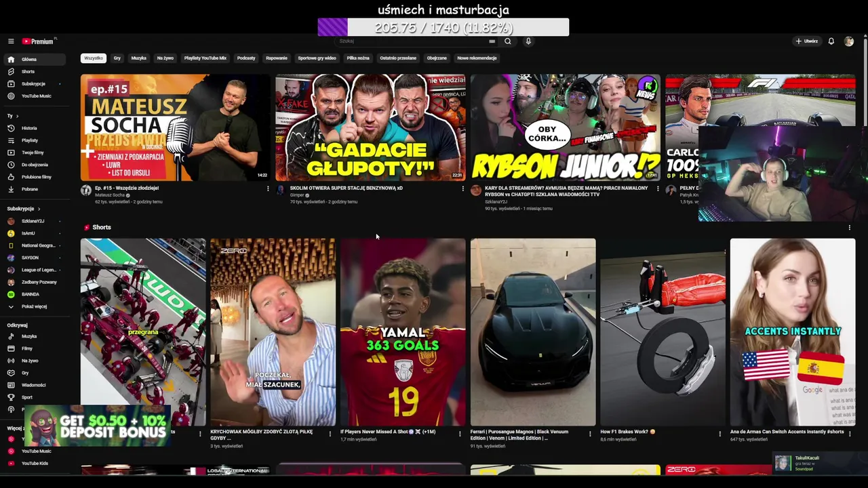Select the Obejrzane chip
The height and width of the screenshot is (488, 868).
click(x=437, y=58)
